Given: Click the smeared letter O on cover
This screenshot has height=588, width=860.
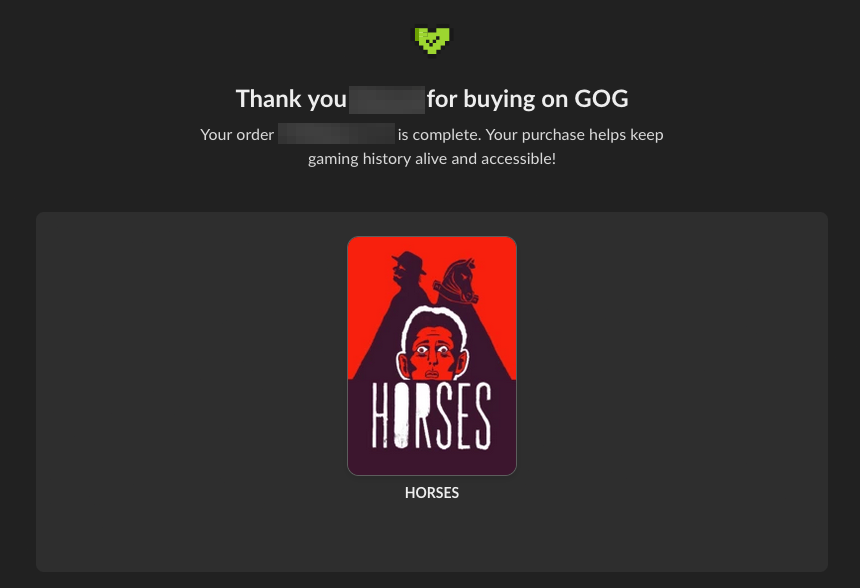Looking at the screenshot, I should click(x=402, y=415).
